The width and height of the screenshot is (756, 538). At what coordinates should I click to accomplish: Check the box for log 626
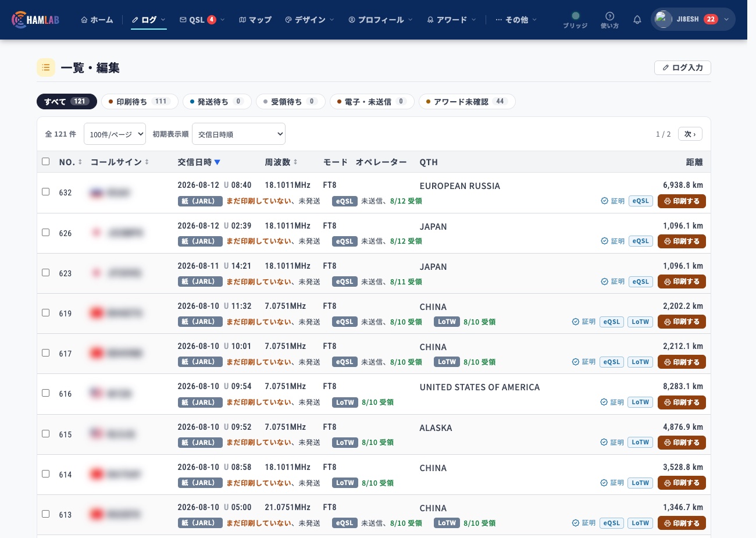click(46, 233)
